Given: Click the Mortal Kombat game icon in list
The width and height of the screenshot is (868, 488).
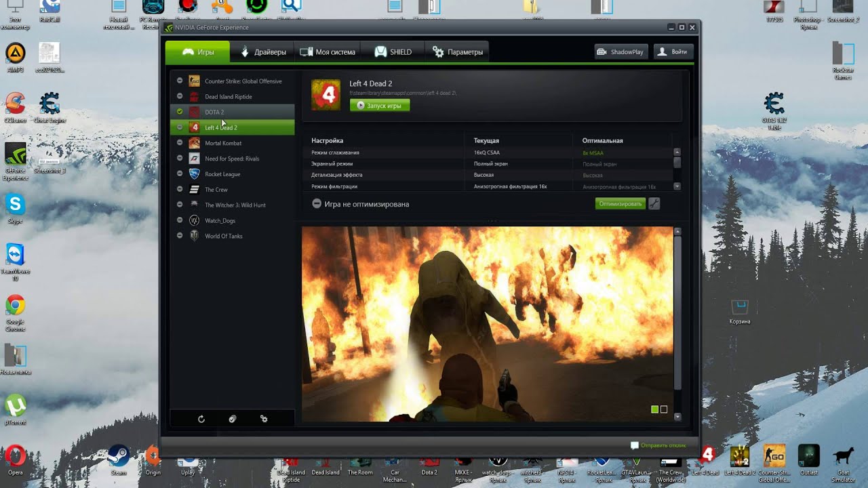Looking at the screenshot, I should (x=194, y=143).
